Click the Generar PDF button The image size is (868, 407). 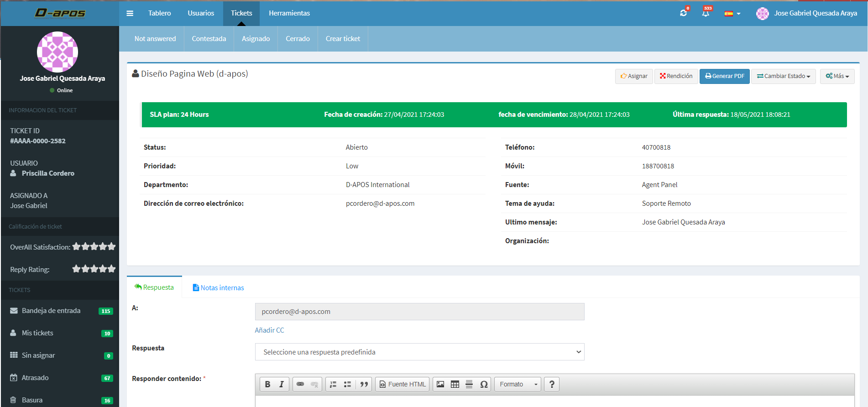[x=724, y=76]
